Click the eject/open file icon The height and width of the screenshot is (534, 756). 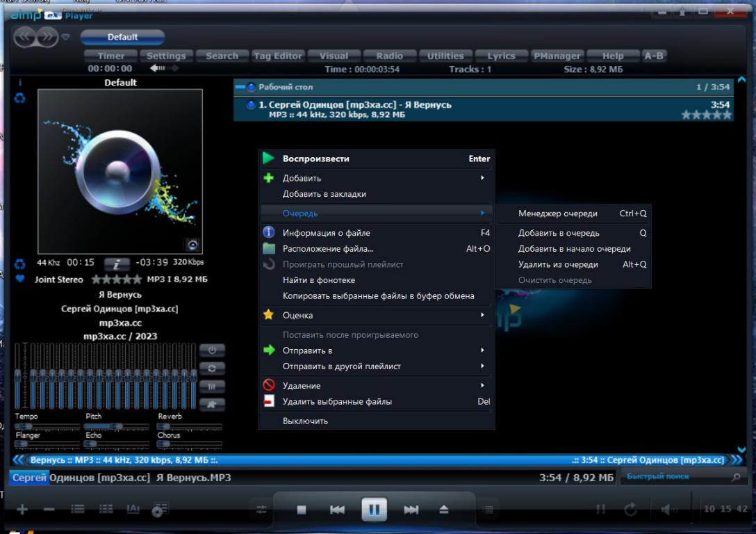[x=444, y=510]
